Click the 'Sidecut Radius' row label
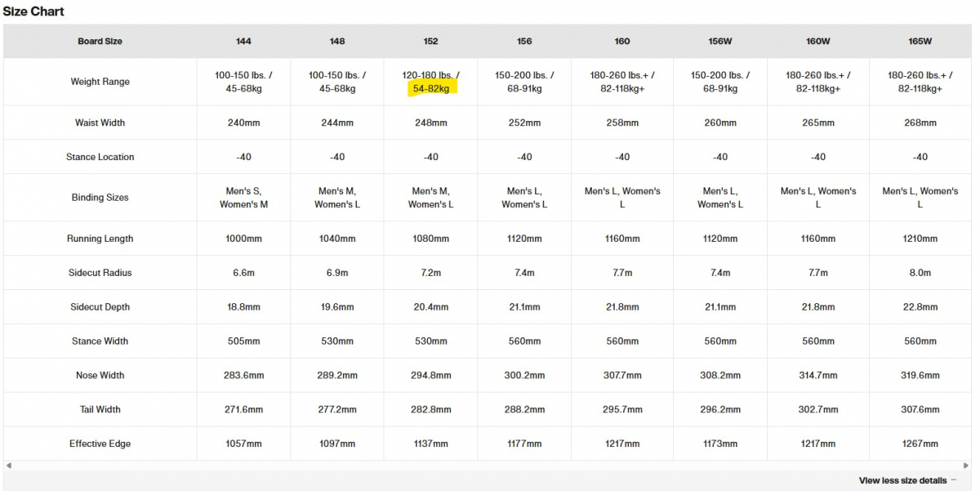 point(100,273)
